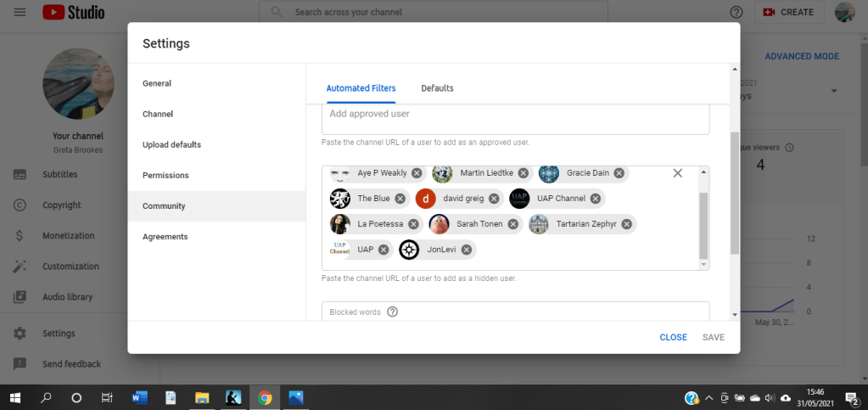Remove Aye P Weakly from hidden users
868x410 pixels.
[417, 173]
